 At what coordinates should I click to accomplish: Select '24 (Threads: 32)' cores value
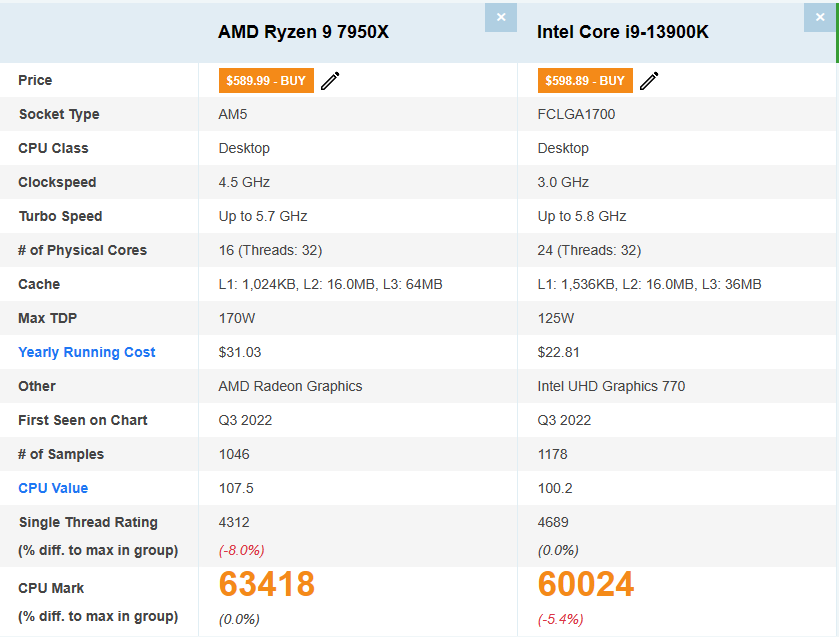(589, 250)
